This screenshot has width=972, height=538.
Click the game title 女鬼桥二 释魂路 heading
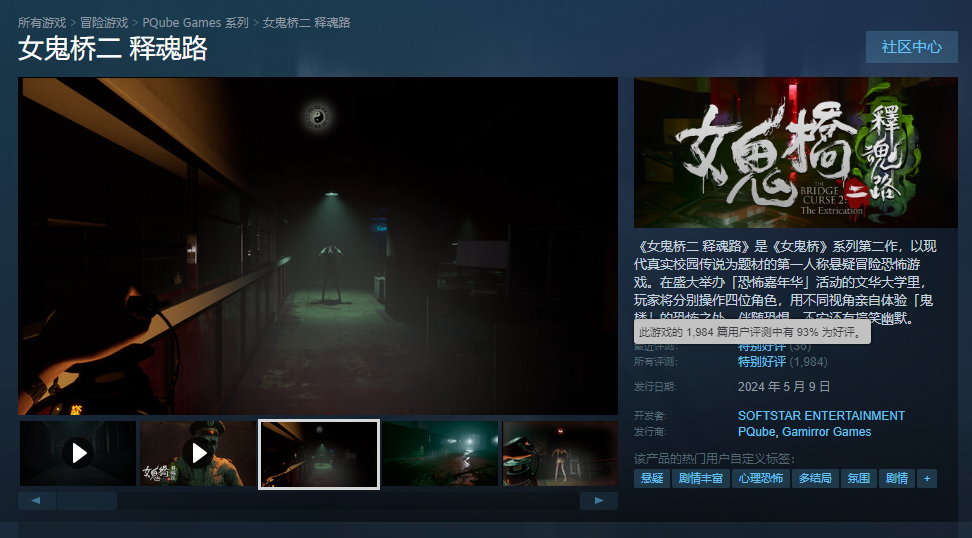[113, 49]
